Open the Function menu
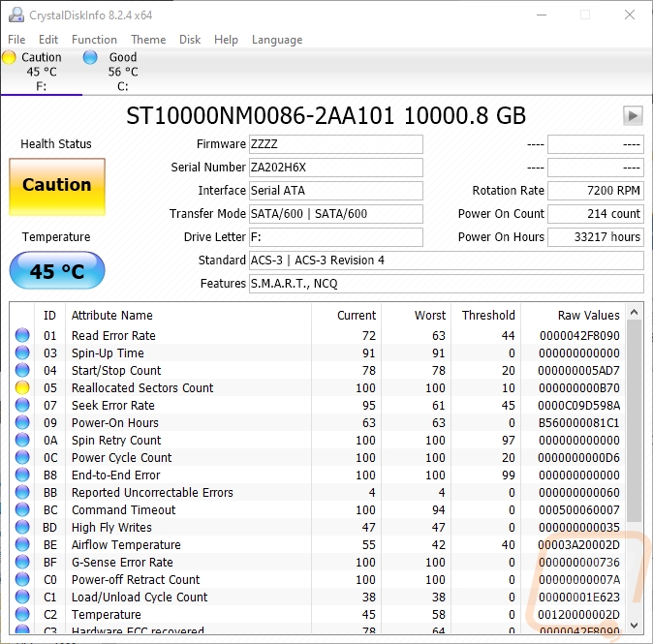The height and width of the screenshot is (644, 653). pyautogui.click(x=94, y=40)
